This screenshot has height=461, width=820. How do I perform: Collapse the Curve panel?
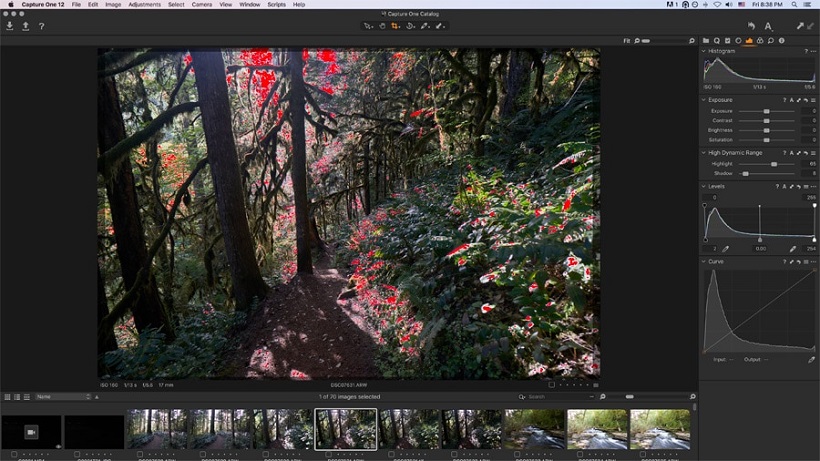pos(703,261)
